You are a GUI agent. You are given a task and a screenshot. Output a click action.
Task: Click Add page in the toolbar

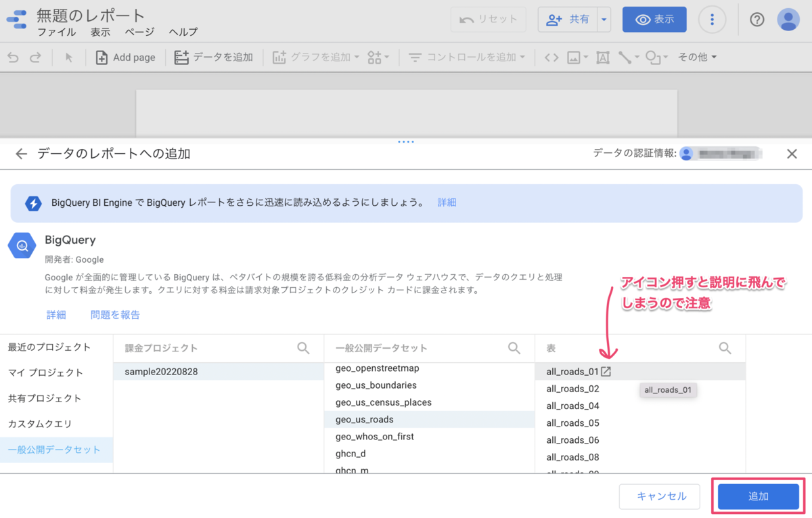[x=125, y=58]
